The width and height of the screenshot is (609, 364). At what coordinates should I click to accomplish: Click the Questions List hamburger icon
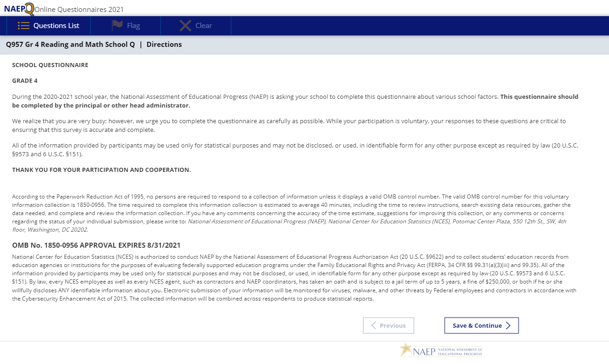click(x=23, y=26)
